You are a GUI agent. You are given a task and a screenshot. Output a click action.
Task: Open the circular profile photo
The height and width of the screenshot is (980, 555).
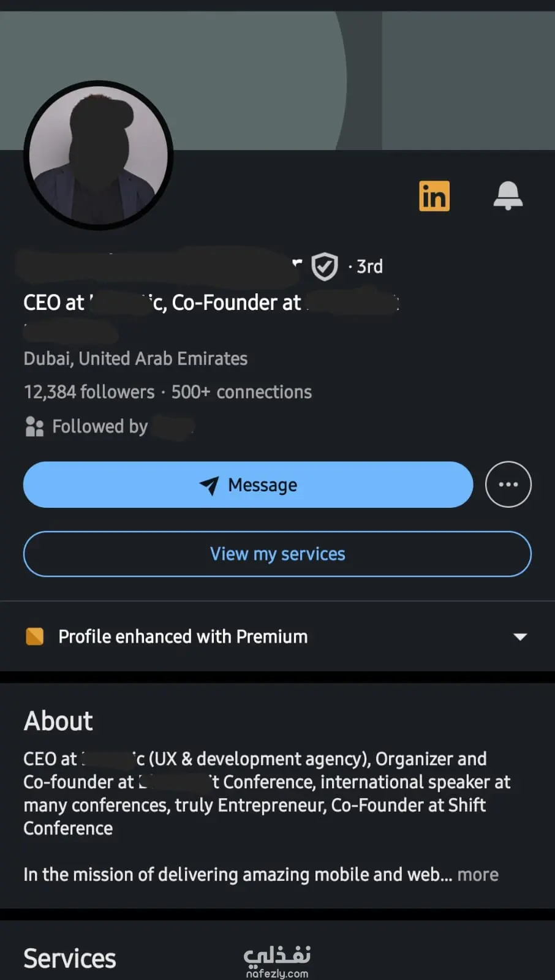pyautogui.click(x=99, y=156)
